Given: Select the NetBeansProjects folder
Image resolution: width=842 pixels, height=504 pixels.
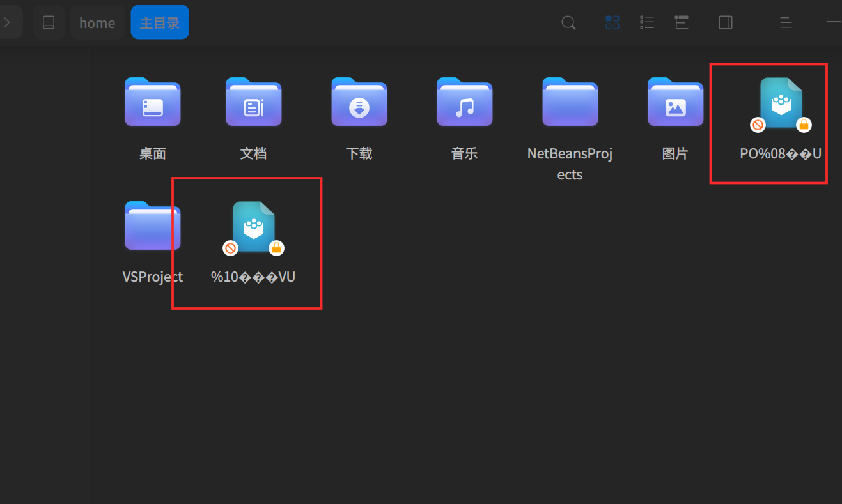Looking at the screenshot, I should coord(570,130).
